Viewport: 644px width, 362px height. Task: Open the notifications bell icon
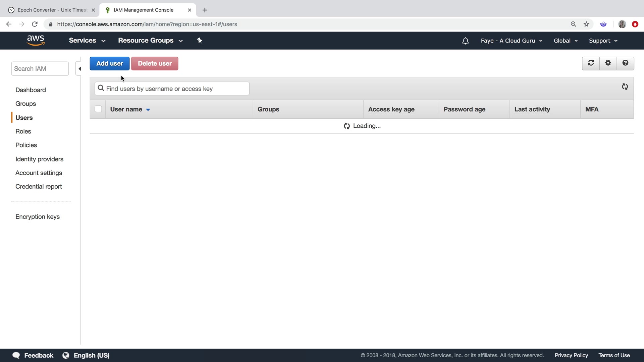pyautogui.click(x=465, y=41)
